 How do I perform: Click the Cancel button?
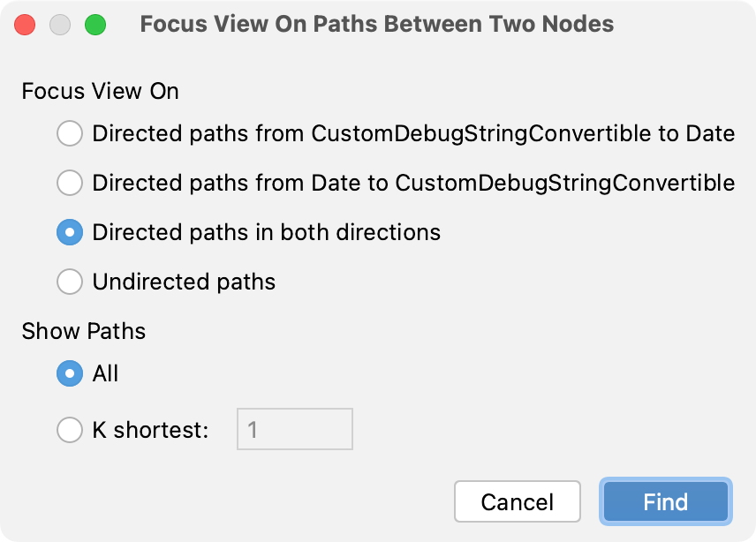518,501
